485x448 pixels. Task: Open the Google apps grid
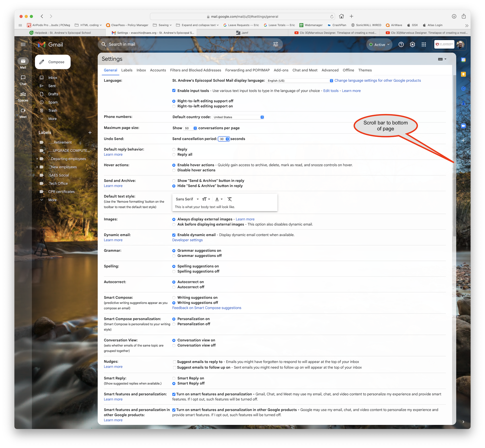[x=424, y=44]
